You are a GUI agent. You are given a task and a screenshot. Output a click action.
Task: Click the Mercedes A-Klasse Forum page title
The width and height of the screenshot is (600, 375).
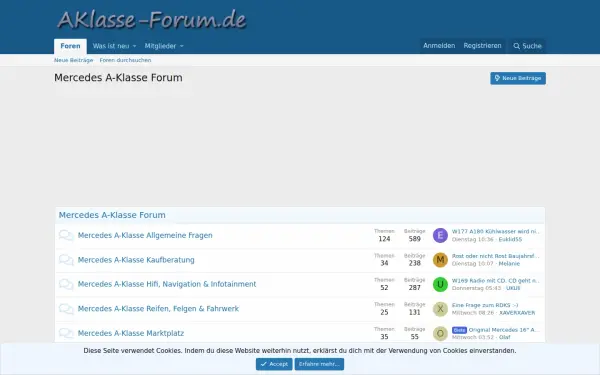(118, 78)
